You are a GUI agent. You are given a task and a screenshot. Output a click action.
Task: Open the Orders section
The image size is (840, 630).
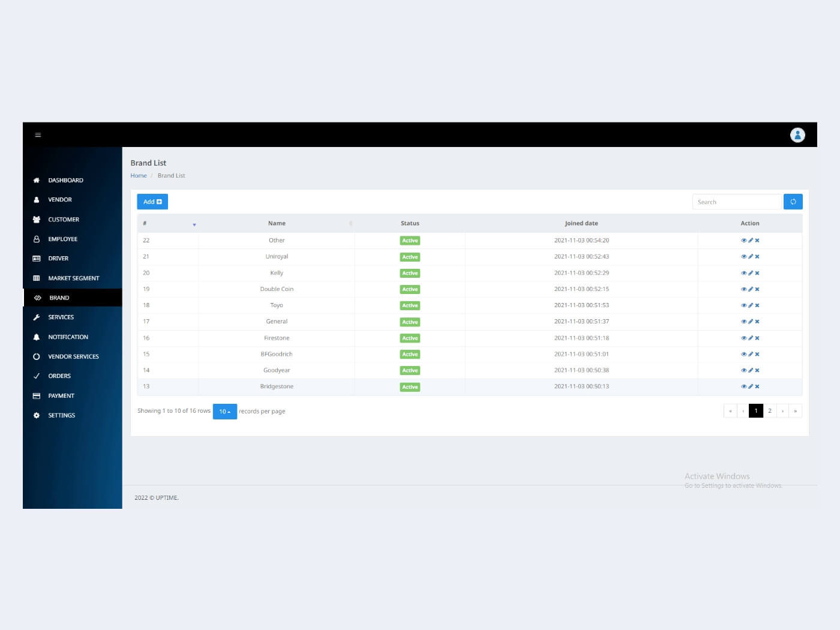tap(72, 376)
